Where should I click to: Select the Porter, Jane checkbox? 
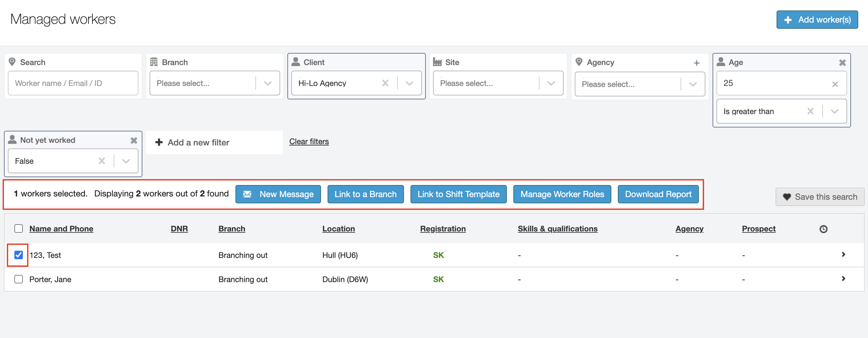[19, 279]
